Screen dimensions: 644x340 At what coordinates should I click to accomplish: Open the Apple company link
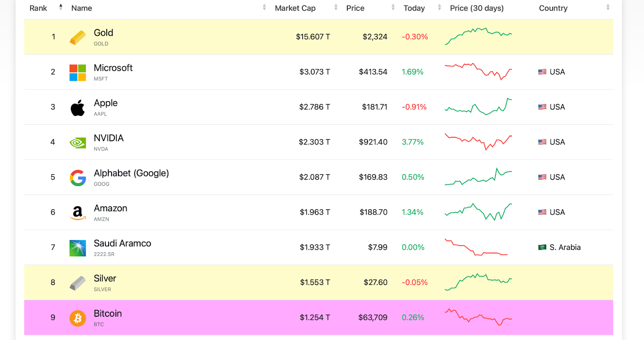(x=105, y=103)
